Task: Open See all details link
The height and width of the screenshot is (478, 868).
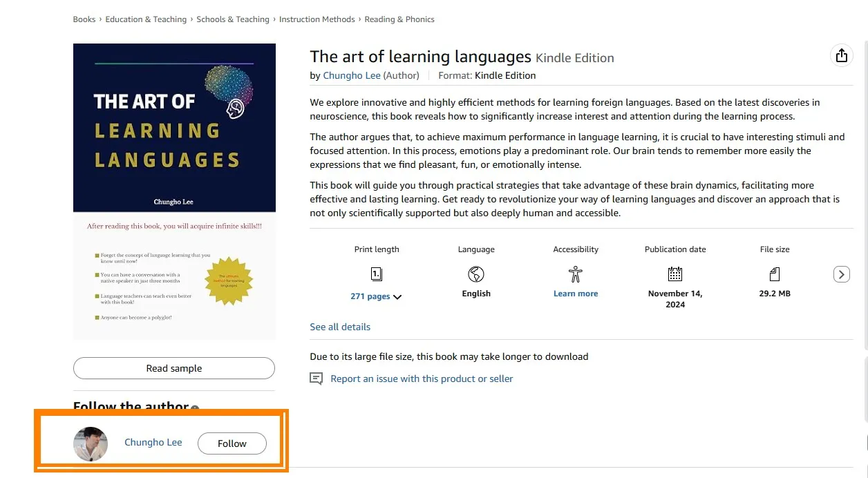Action: tap(340, 327)
